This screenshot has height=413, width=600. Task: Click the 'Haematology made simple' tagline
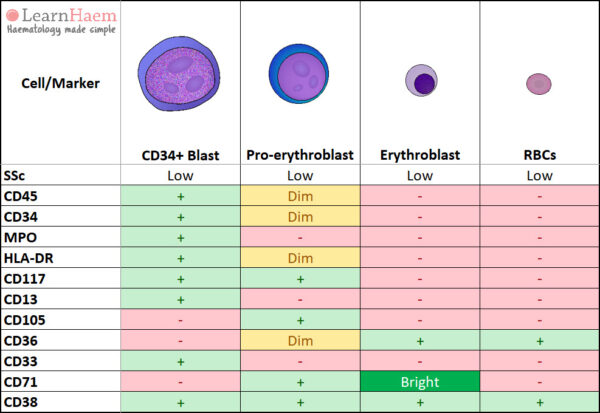point(60,30)
